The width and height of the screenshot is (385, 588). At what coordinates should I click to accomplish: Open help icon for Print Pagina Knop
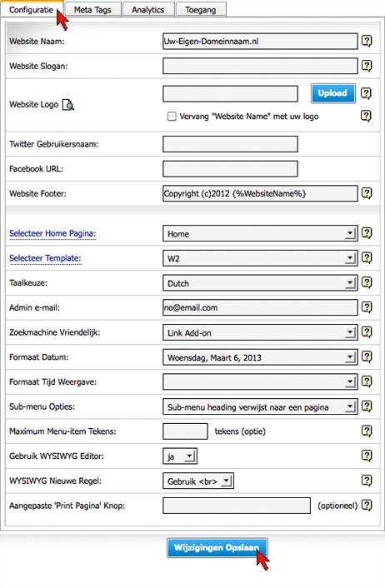(367, 505)
